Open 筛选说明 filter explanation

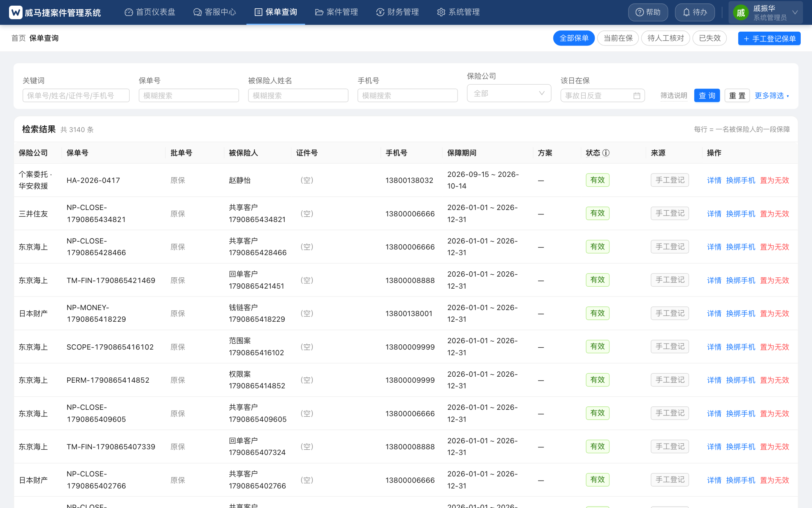(x=674, y=96)
